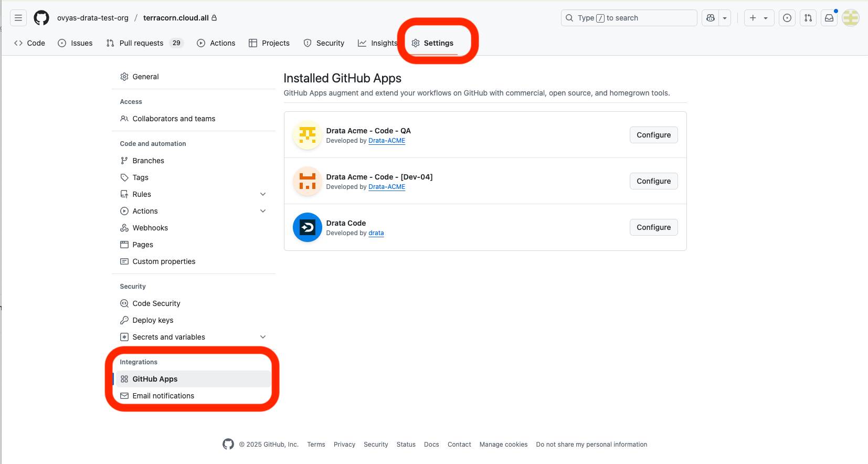Open Email notifications settings
868x464 pixels.
pos(194,396)
